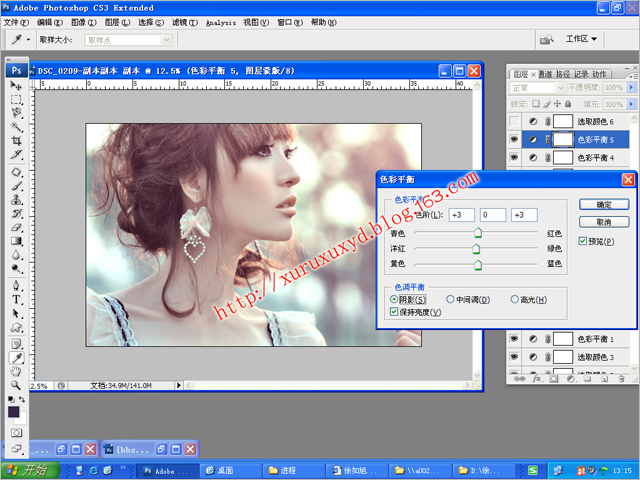
Task: Select the Notes tool
Action: [x=16, y=344]
